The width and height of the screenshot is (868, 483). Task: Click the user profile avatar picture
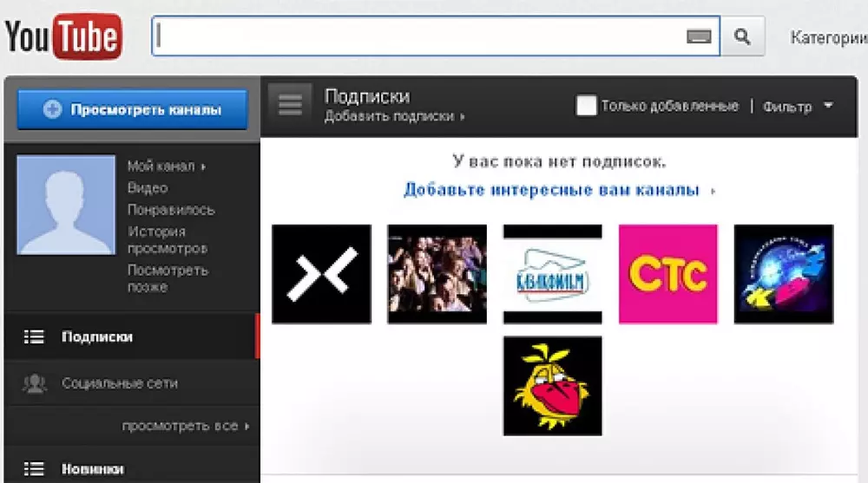click(x=66, y=205)
